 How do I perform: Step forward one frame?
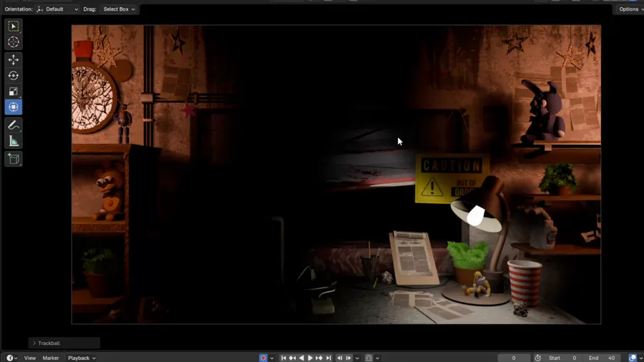pos(348,358)
